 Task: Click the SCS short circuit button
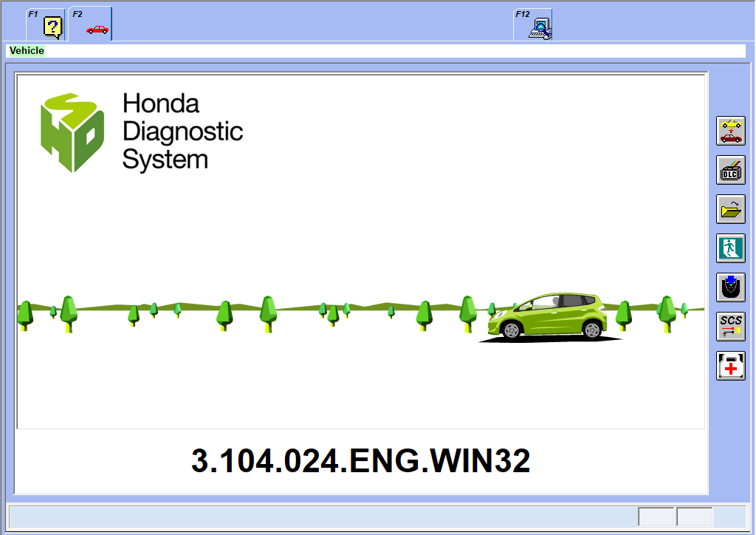pyautogui.click(x=730, y=327)
